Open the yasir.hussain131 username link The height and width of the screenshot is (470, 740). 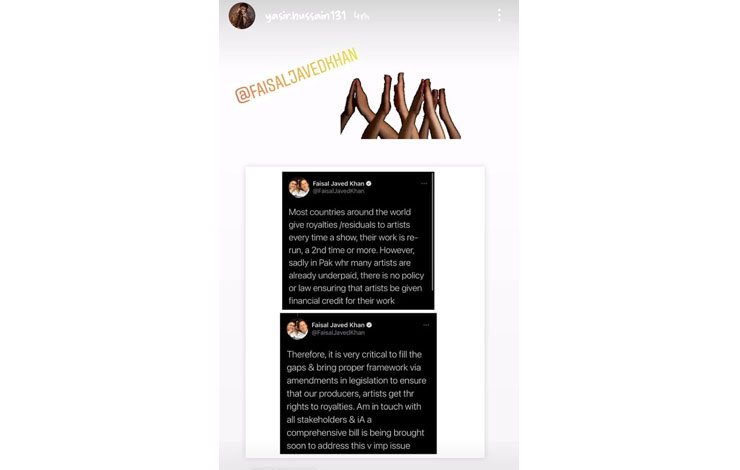pos(305,16)
